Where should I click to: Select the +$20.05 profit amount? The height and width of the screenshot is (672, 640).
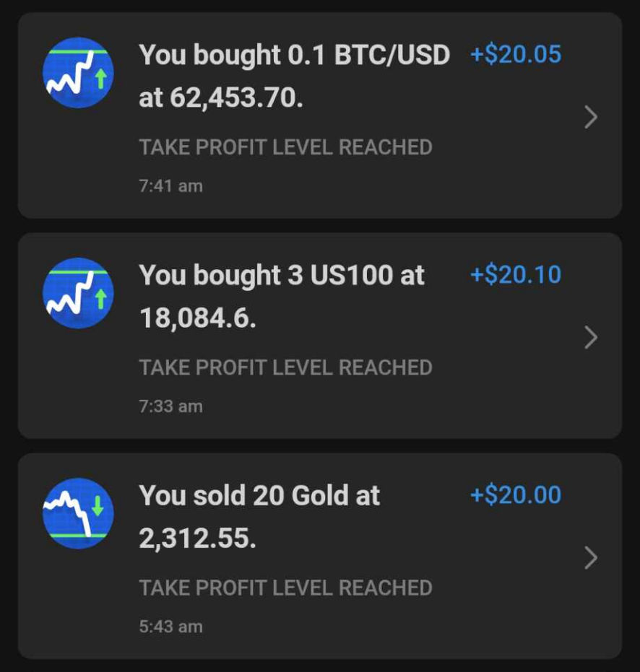point(515,55)
